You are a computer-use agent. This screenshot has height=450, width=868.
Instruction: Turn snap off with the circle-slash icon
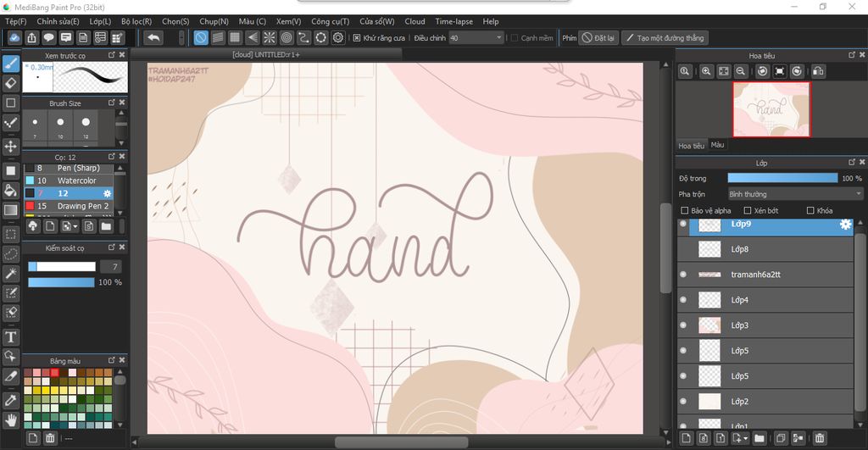(201, 37)
